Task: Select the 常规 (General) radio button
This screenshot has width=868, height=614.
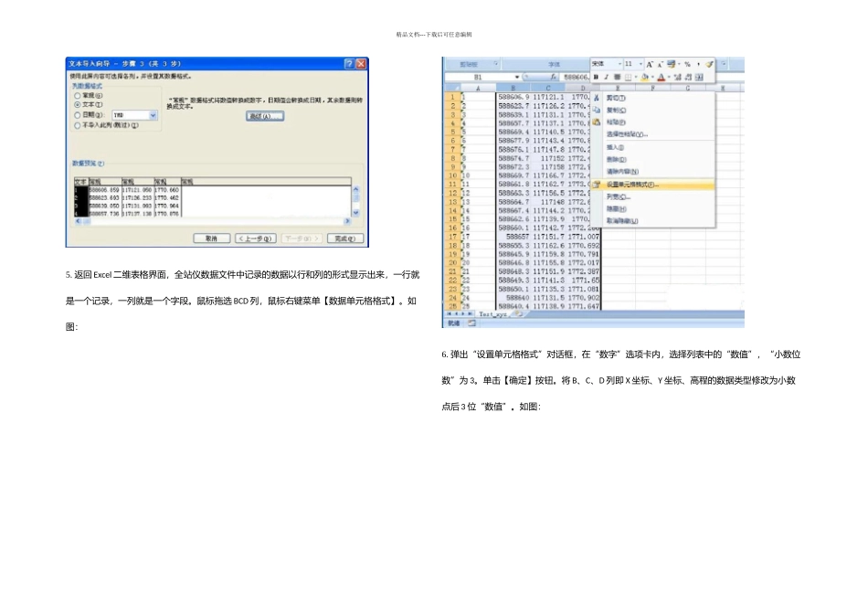Action: tap(77, 95)
